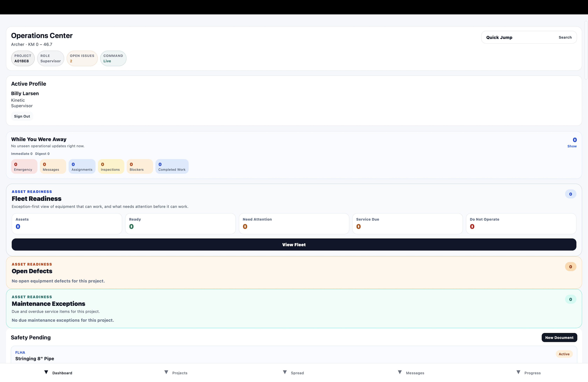Click the Projects tab triangle icon
This screenshot has width=588, height=382.
(166, 372)
